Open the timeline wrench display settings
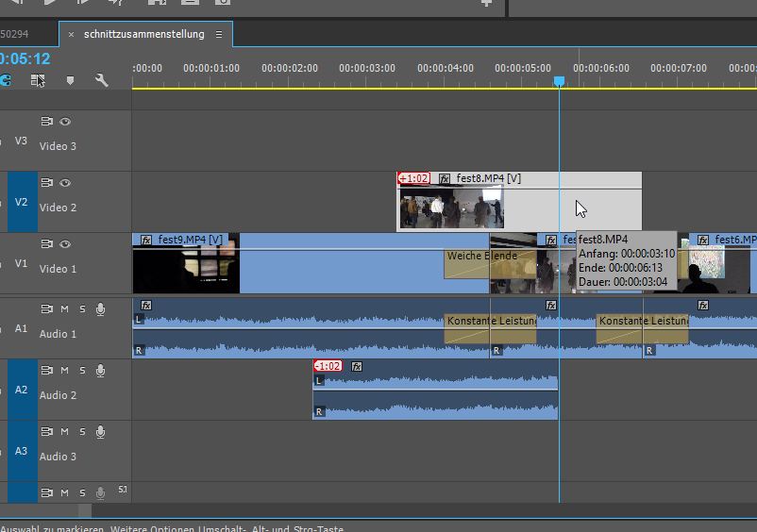 (101, 80)
